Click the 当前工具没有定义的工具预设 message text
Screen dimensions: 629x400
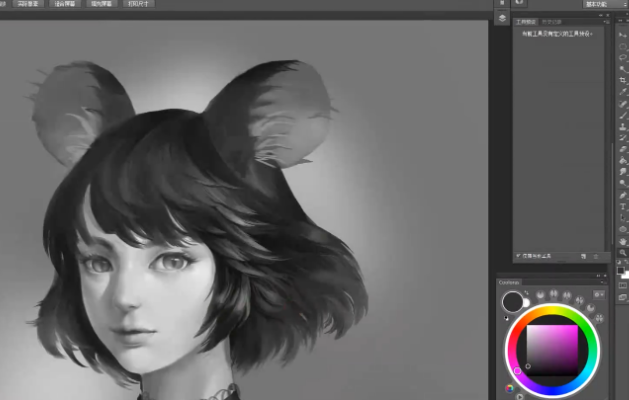557,34
